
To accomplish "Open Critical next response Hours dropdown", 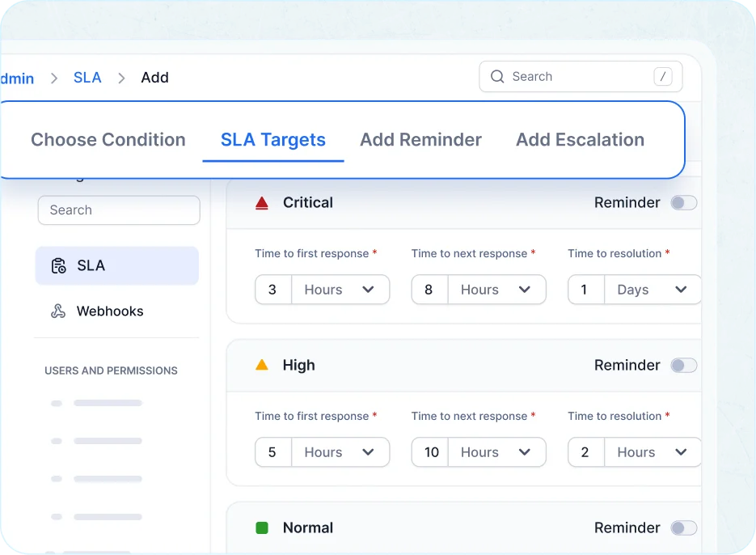I will 496,290.
